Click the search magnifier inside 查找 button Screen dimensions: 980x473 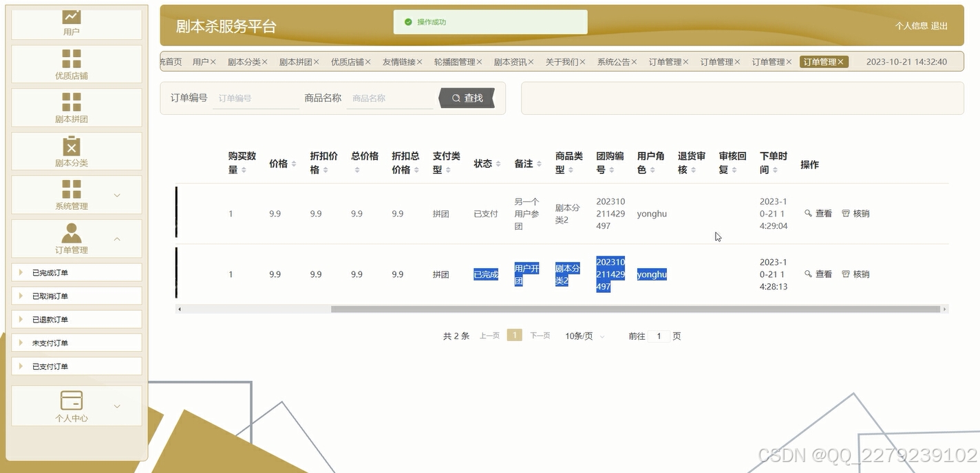455,98
